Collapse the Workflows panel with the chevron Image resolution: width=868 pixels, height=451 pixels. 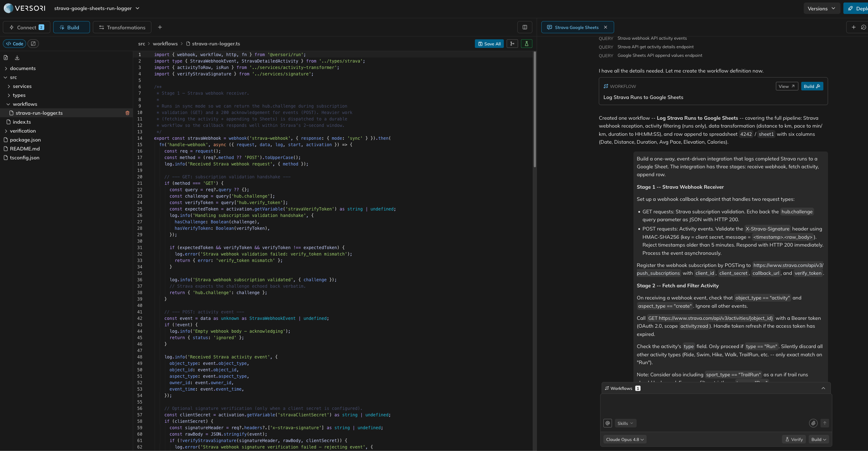pos(823,388)
